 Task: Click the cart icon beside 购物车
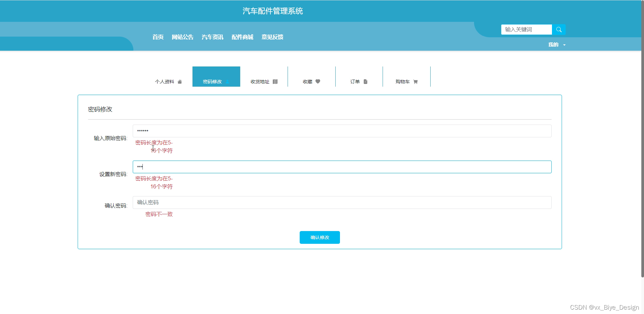(x=416, y=82)
